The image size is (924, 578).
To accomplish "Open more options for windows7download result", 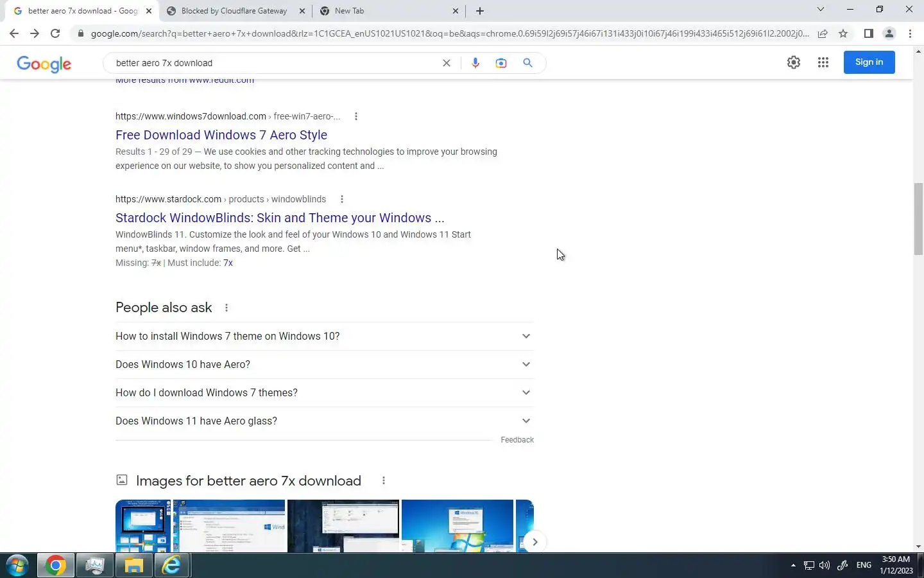I will 356,116.
